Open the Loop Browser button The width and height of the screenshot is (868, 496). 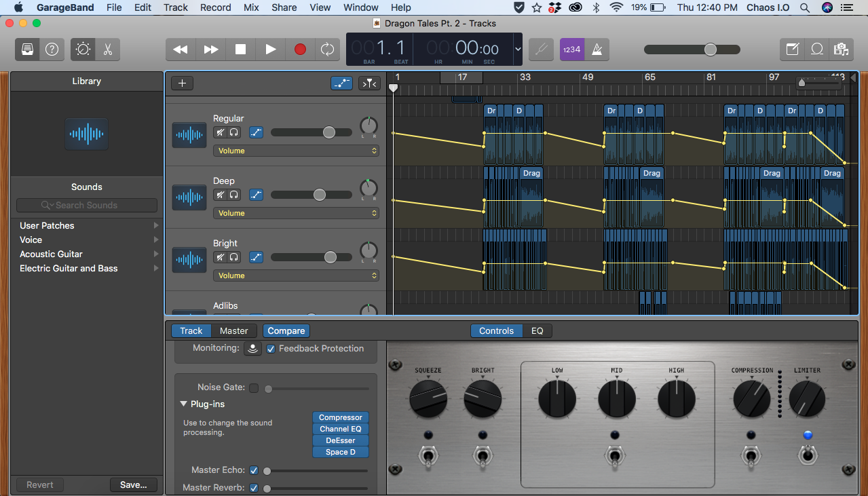pos(817,50)
